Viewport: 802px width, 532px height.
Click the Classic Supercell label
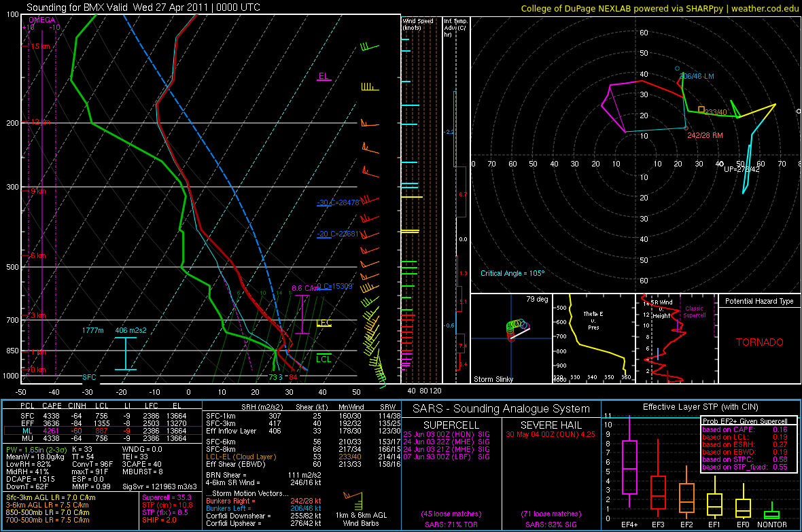click(694, 312)
